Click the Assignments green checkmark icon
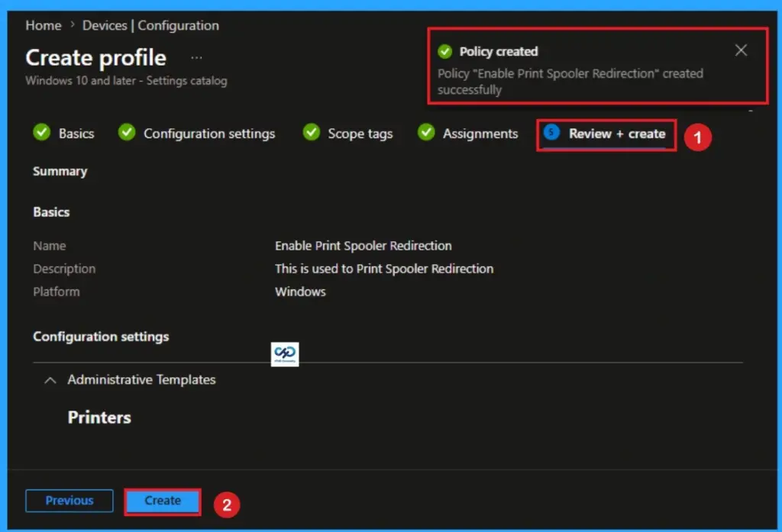The image size is (782, 532). pos(426,132)
